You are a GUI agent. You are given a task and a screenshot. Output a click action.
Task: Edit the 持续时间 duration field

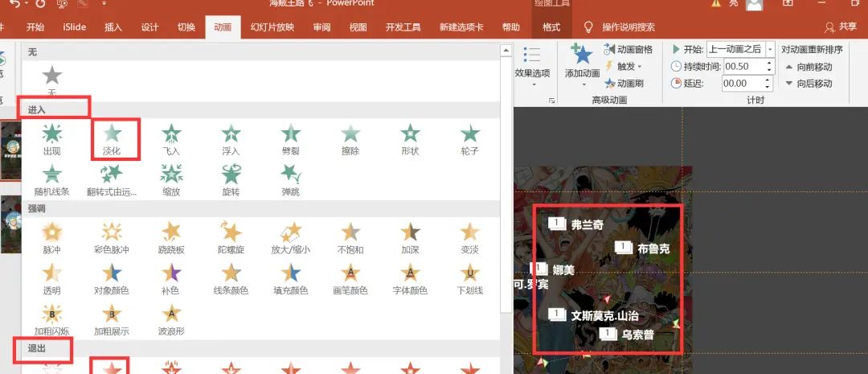point(747,67)
